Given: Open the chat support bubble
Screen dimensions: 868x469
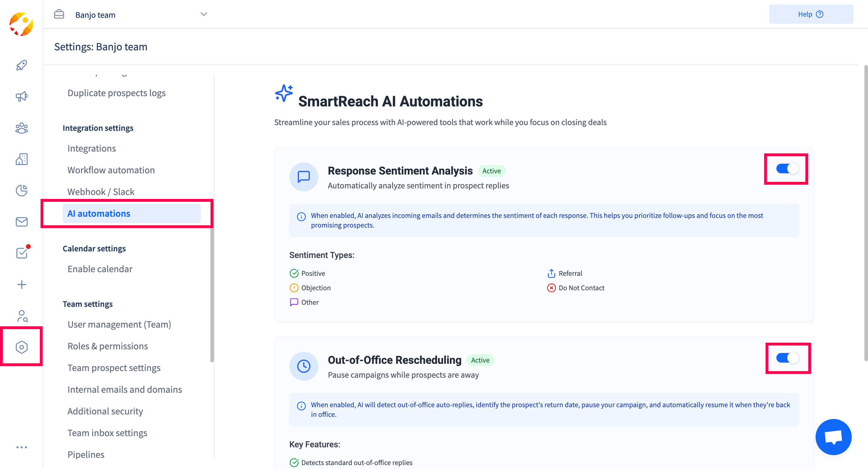Looking at the screenshot, I should pos(833,437).
